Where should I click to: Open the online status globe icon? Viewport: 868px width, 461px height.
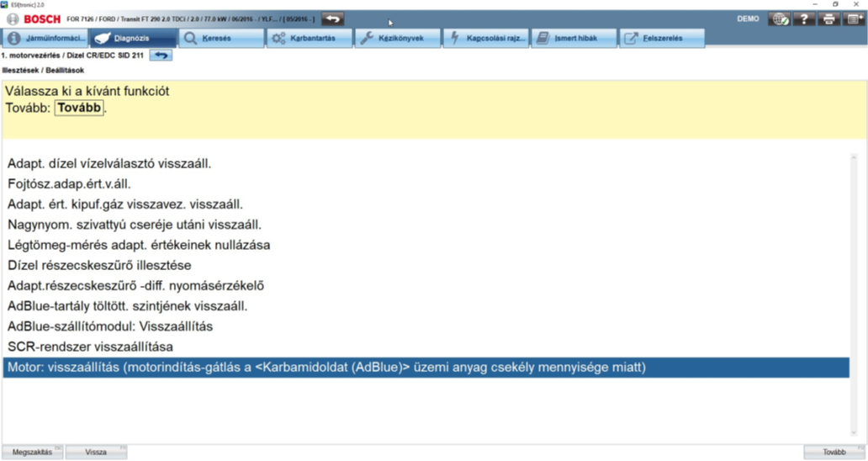[x=780, y=19]
